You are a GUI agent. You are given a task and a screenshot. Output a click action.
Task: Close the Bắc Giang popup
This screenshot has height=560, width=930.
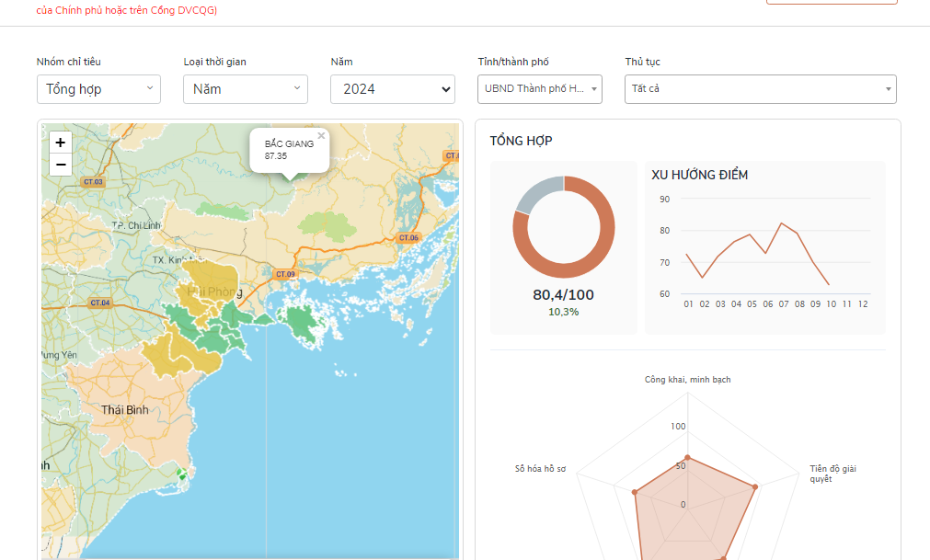pos(321,136)
